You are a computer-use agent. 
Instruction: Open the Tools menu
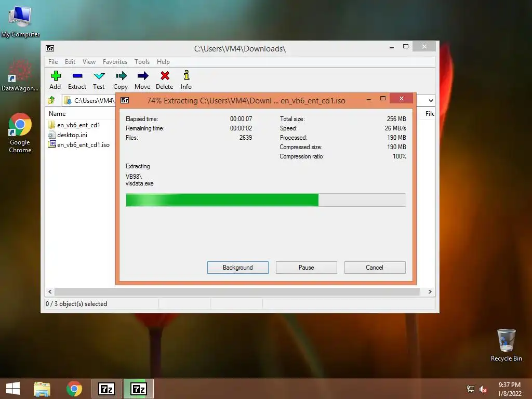[x=142, y=62]
